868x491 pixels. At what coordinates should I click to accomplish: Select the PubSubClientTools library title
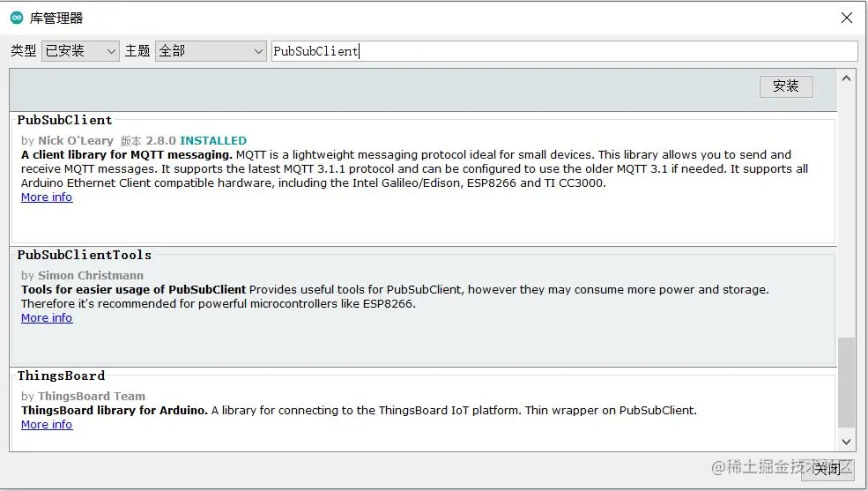click(x=84, y=255)
